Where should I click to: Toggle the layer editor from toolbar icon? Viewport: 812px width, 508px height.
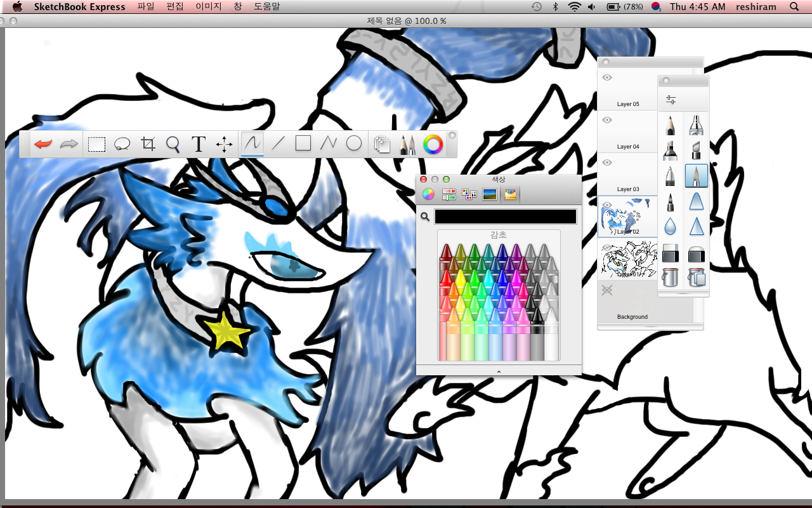coord(381,144)
